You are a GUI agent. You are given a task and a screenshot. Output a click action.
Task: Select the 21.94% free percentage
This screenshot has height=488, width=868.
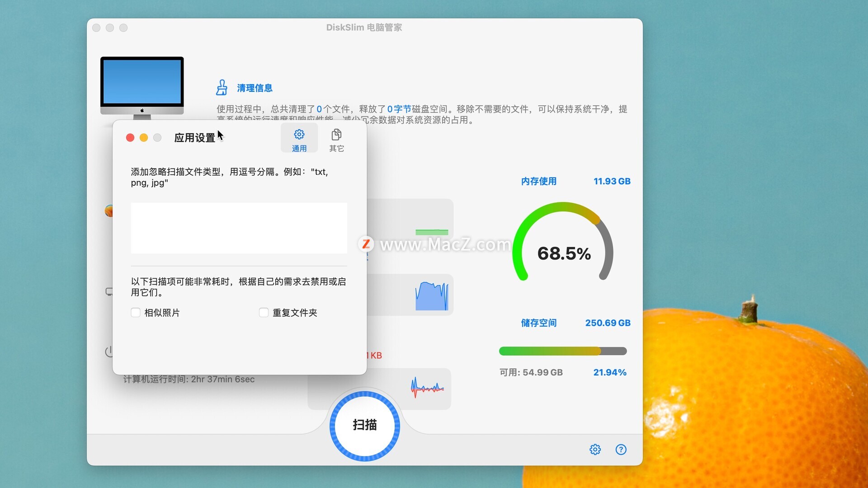click(610, 372)
